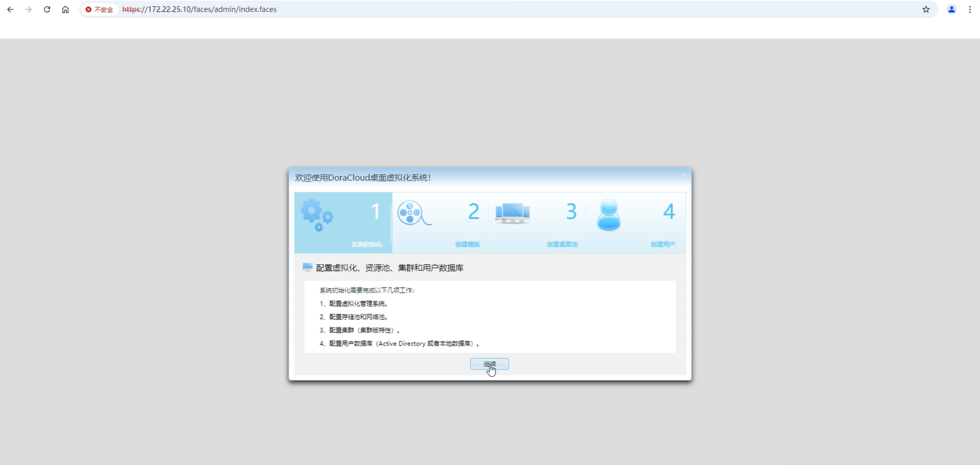Click the gears icon of step 1
The image size is (980, 465).
pyautogui.click(x=317, y=214)
